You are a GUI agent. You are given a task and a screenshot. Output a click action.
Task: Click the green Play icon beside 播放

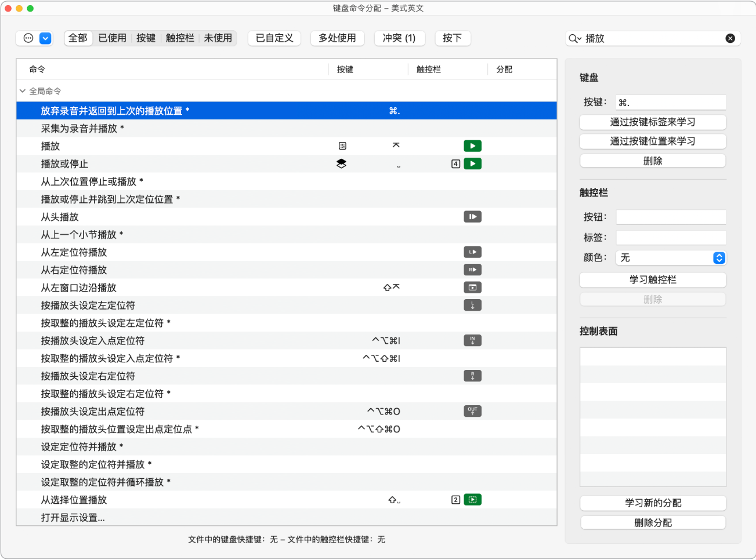(472, 146)
